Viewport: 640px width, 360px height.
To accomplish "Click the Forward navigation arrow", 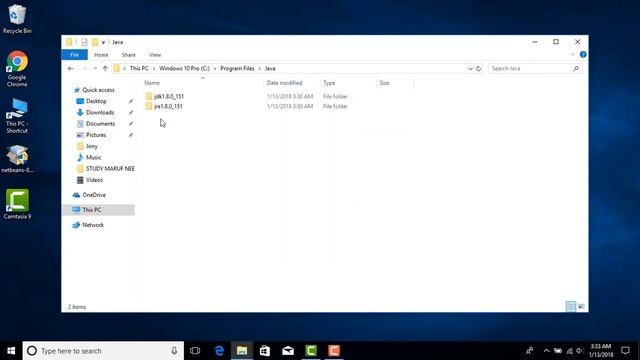I will click(84, 69).
